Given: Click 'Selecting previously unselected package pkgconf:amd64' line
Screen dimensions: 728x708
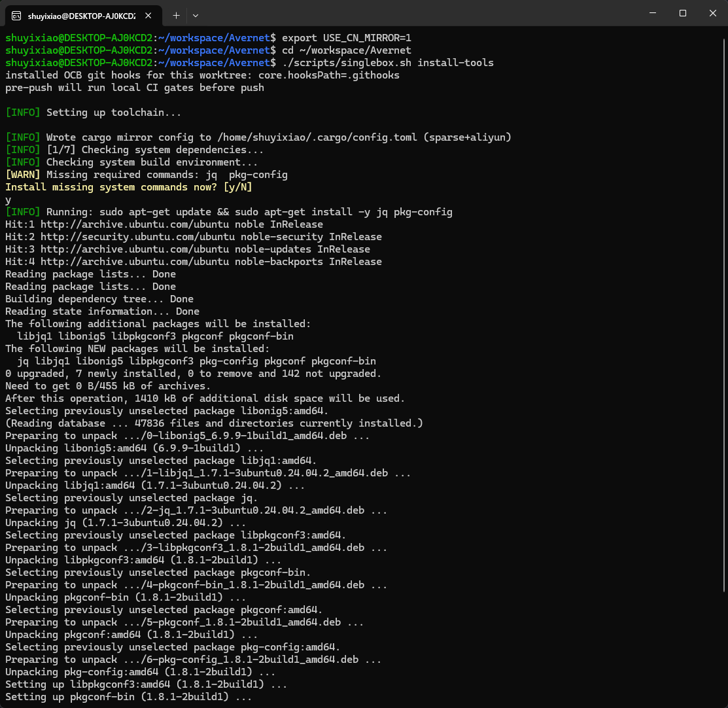Looking at the screenshot, I should [x=164, y=610].
